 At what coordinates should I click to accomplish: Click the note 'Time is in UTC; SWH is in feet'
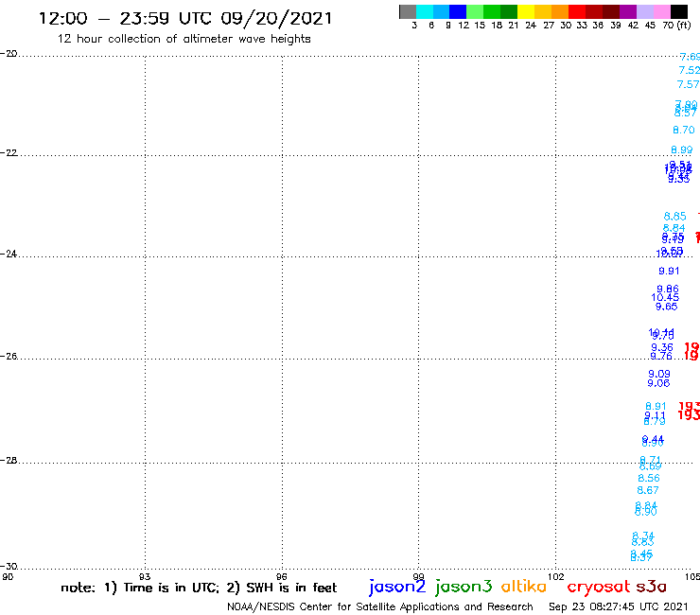(199, 588)
